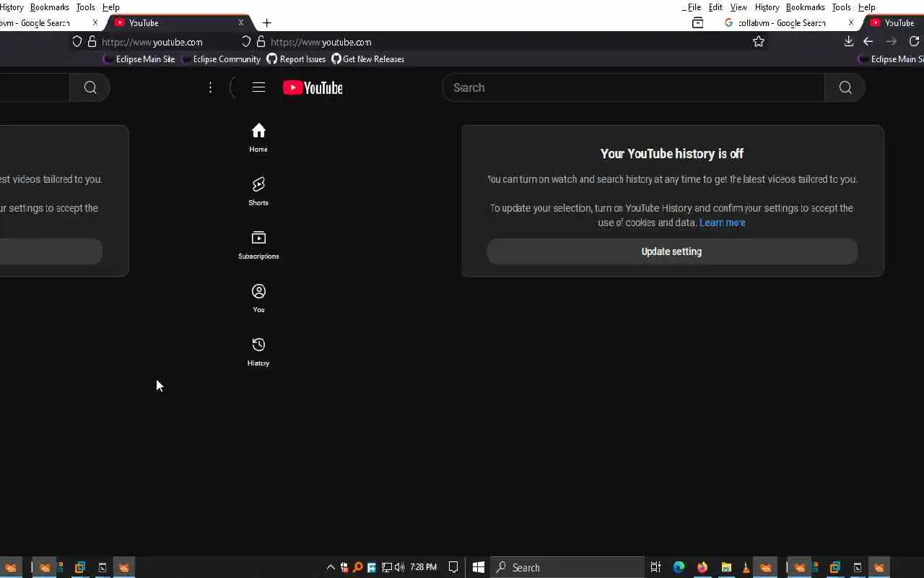Go back with the browser back arrow
The height and width of the screenshot is (578, 924).
(x=868, y=42)
